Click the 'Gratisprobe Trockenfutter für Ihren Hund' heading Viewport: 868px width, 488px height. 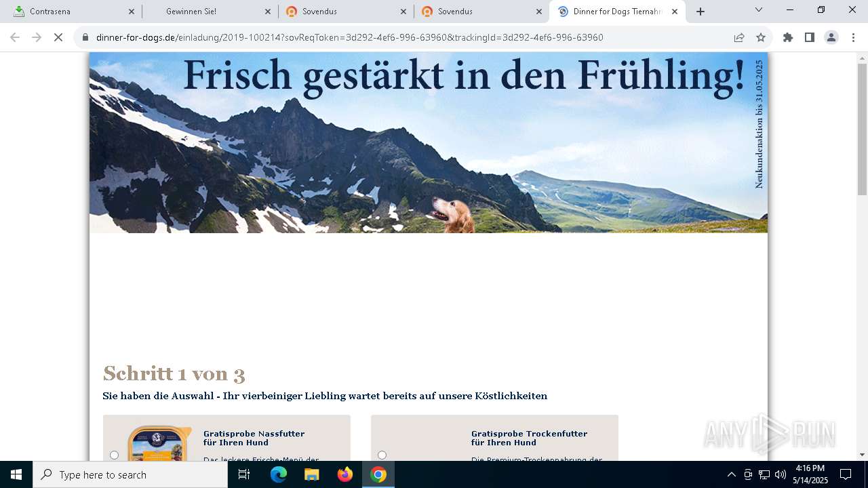click(529, 438)
